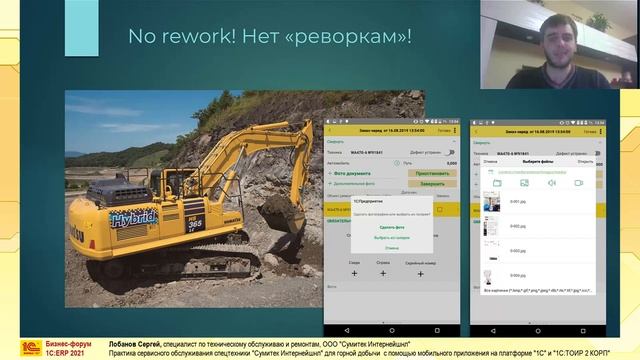
Task: Click the folder path link in file picker
Action: tap(532, 172)
